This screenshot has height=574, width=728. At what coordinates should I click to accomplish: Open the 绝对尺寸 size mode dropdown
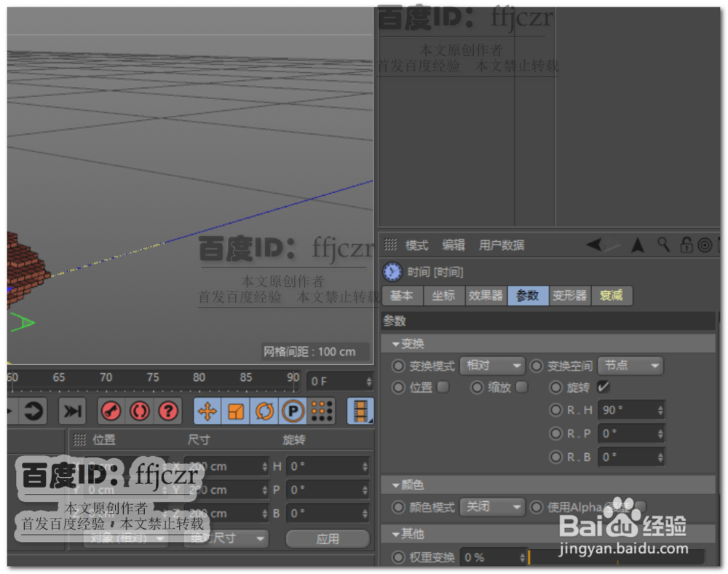tap(226, 539)
